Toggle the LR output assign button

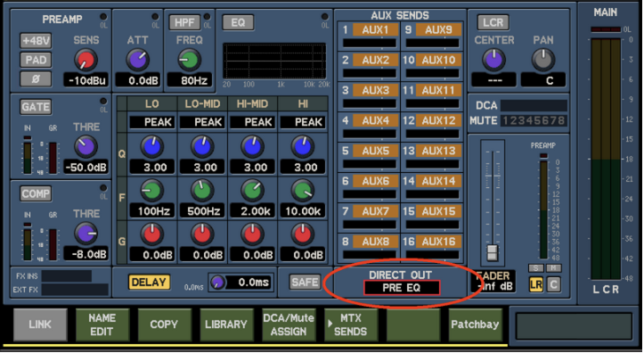point(535,284)
